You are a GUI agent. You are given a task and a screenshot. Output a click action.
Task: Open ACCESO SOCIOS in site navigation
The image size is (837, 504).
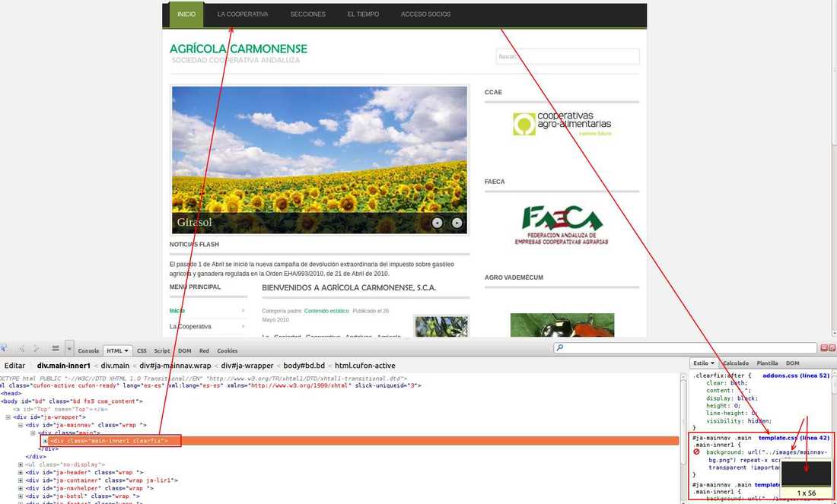coord(425,14)
